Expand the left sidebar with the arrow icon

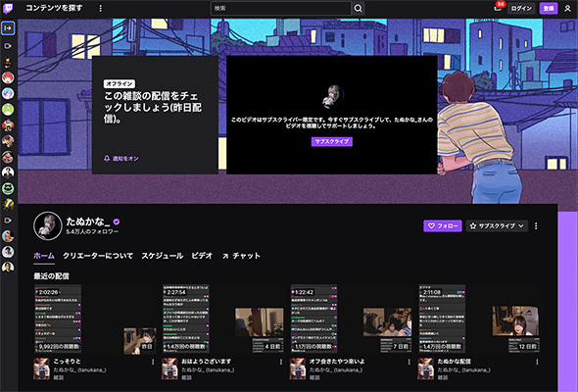coord(8,28)
